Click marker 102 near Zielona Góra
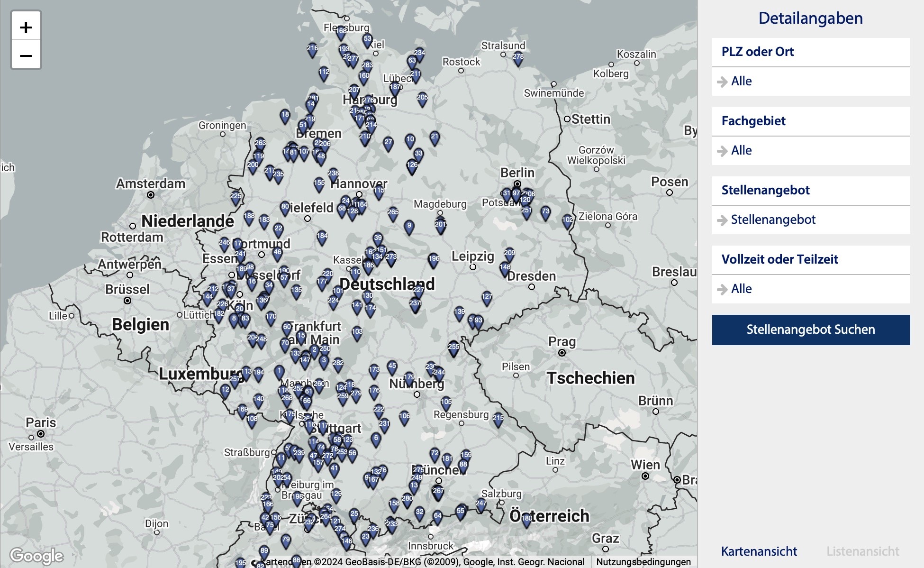Viewport: 924px width, 568px height. pyautogui.click(x=566, y=220)
